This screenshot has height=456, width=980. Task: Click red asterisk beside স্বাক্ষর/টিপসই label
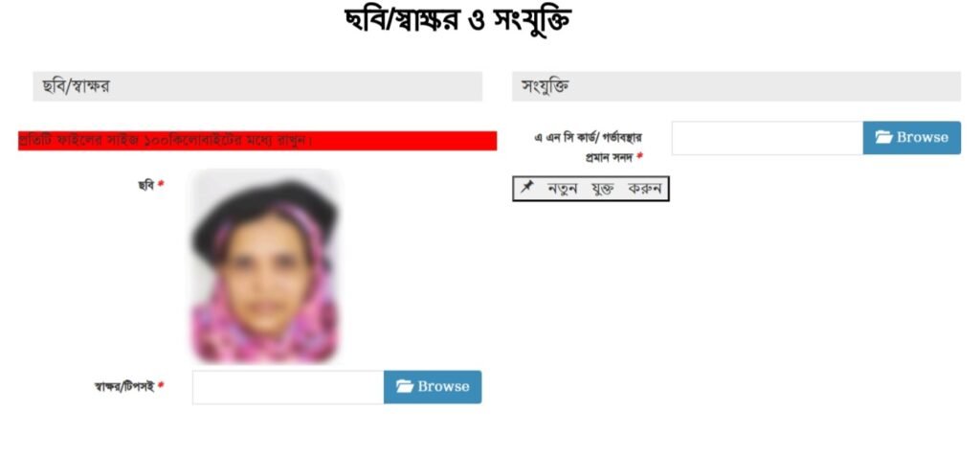point(161,386)
